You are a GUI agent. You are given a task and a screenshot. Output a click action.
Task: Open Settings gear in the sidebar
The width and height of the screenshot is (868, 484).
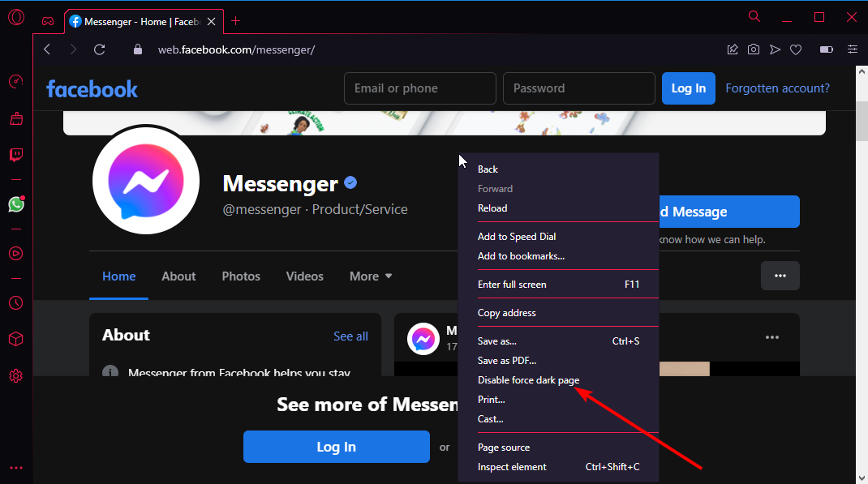[x=16, y=376]
